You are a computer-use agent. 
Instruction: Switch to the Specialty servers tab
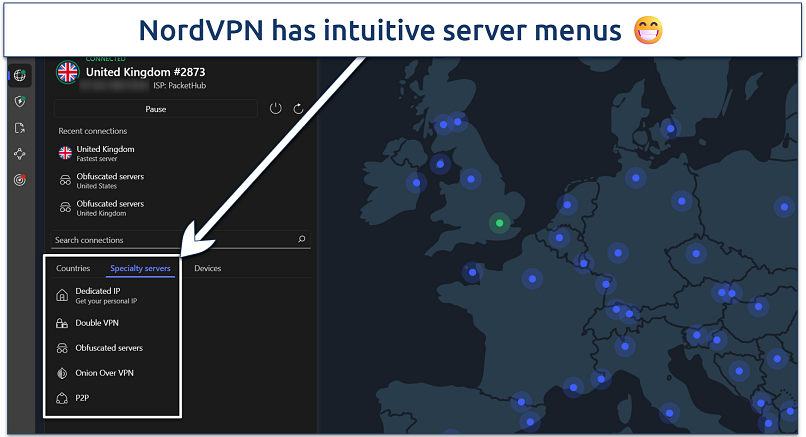coord(140,268)
